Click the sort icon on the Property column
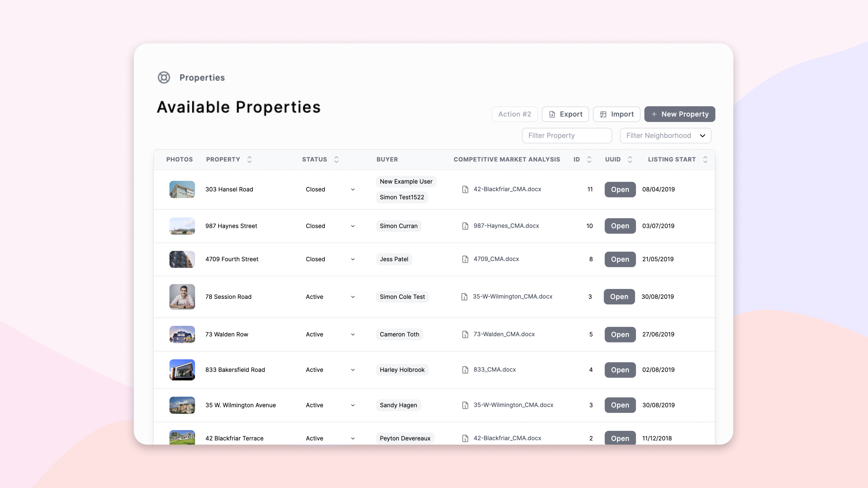Viewport: 868px width, 488px height. 249,159
